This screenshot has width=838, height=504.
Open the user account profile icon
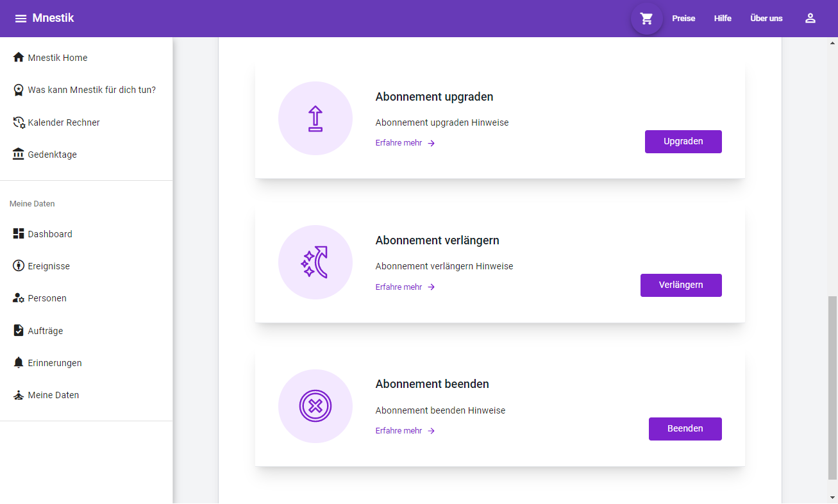pos(810,19)
